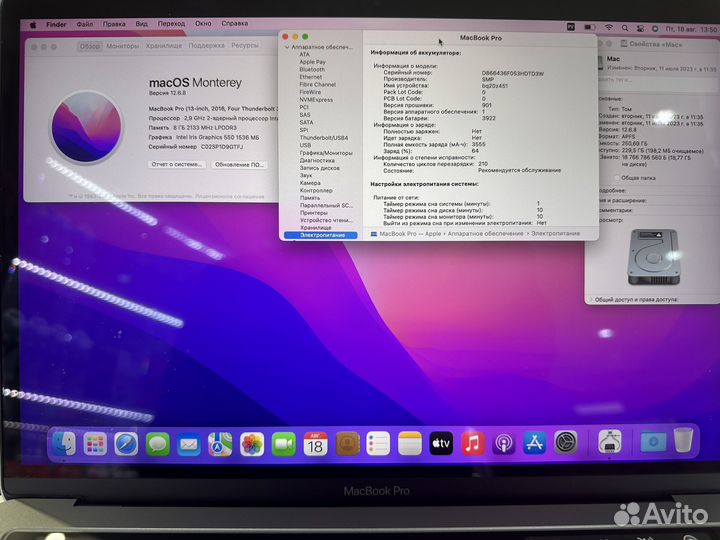Screen dimensions: 720x540
Task: Click the tags input field in Свойства window
Action: point(658,80)
